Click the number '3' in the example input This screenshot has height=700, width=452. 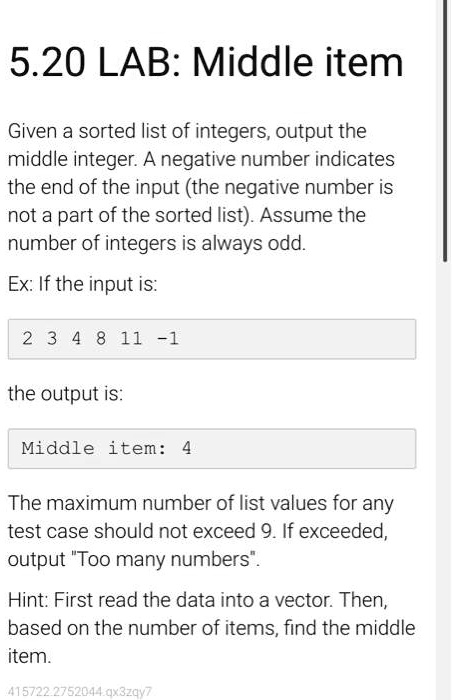[x=52, y=338]
